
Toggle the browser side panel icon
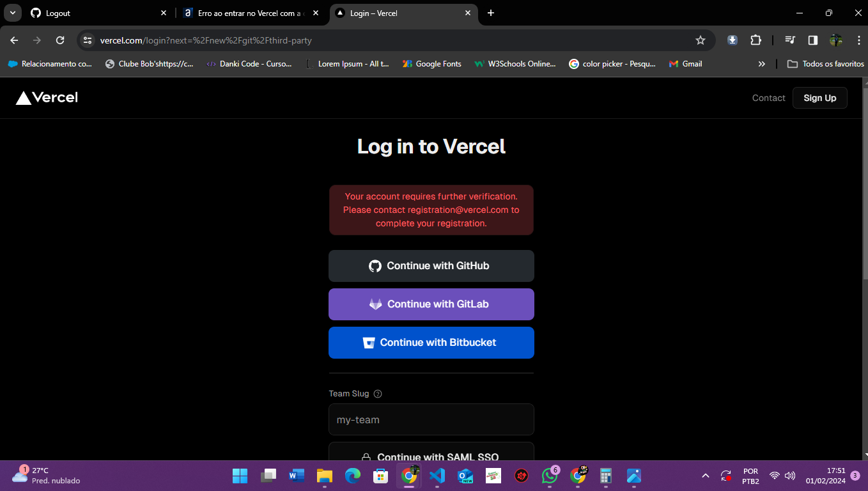(813, 40)
